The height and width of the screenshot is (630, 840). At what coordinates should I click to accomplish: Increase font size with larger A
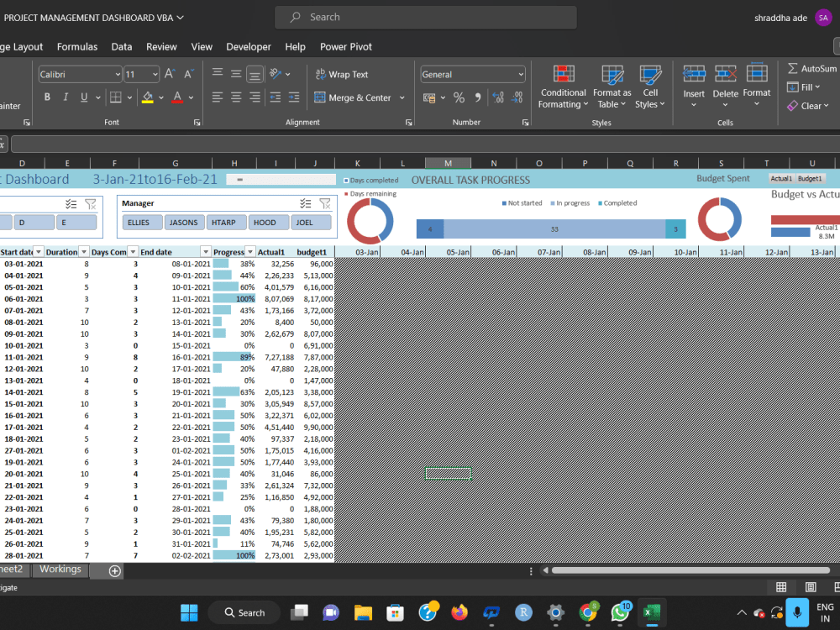pos(170,74)
